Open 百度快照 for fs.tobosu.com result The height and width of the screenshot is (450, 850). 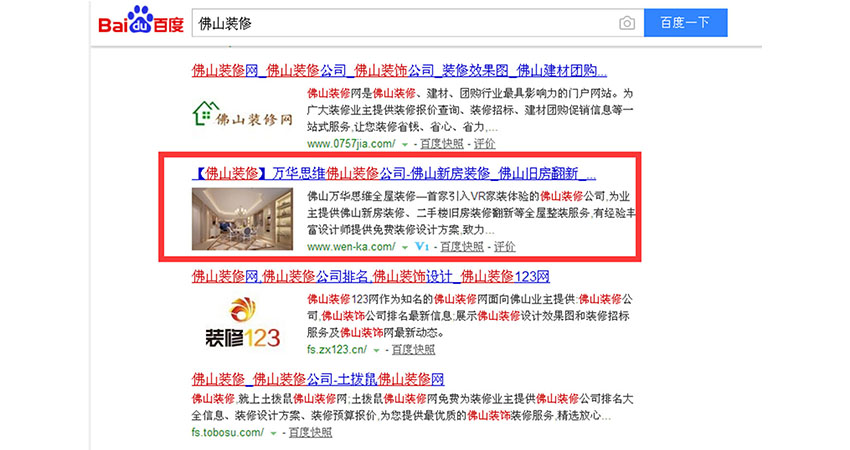(310, 432)
